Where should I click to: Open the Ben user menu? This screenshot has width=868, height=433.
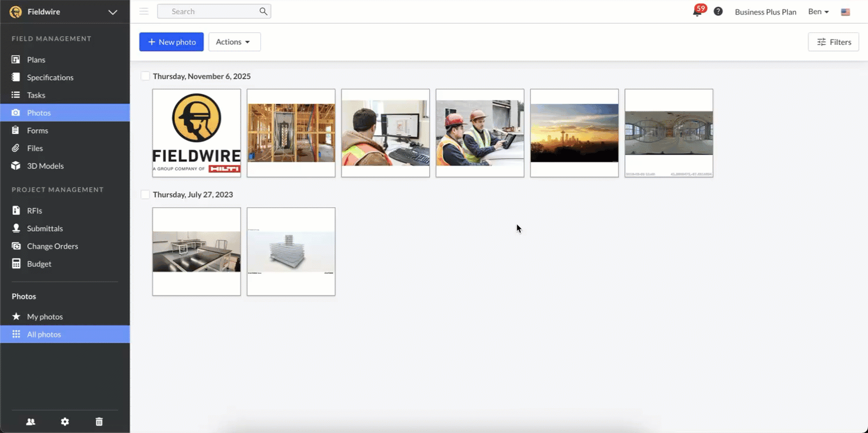818,12
